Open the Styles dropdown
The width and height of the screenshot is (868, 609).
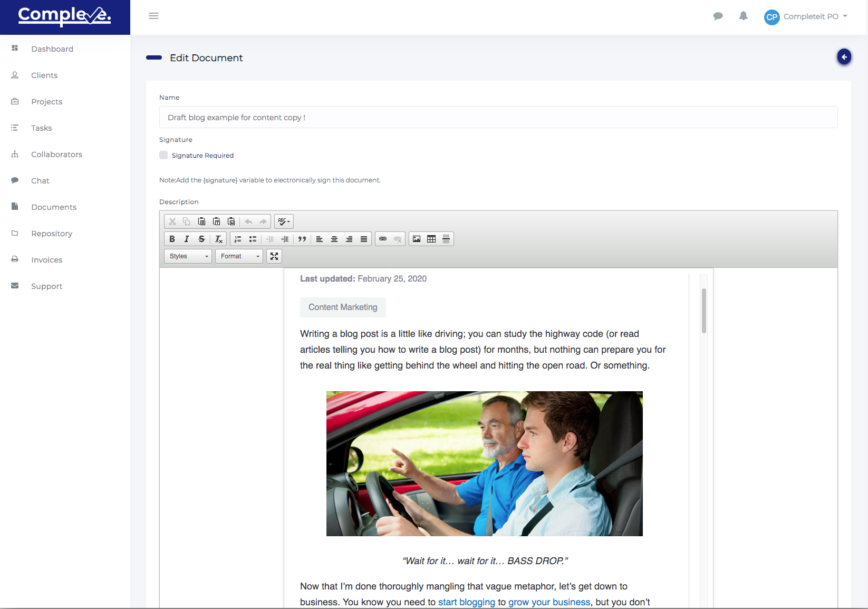[x=188, y=256]
